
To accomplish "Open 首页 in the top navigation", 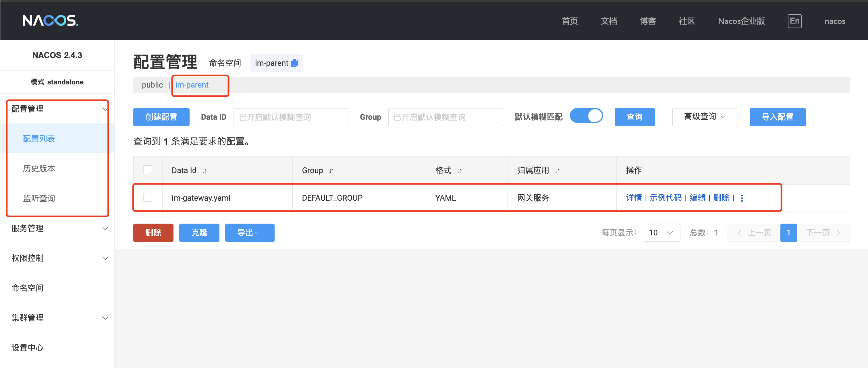I will (570, 21).
